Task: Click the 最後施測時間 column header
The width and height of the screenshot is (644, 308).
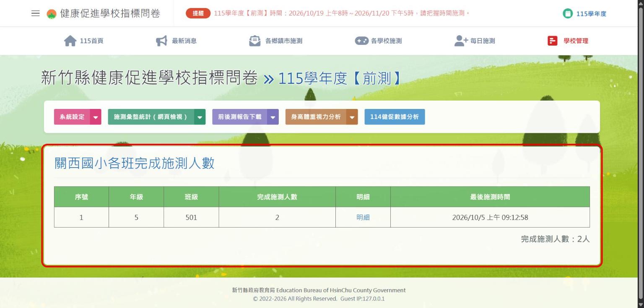Action: [490, 197]
